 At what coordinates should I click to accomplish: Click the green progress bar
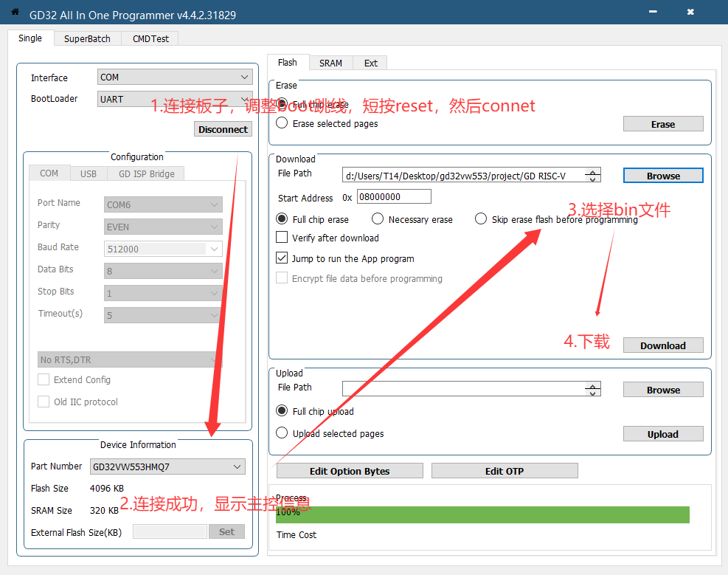coord(482,514)
